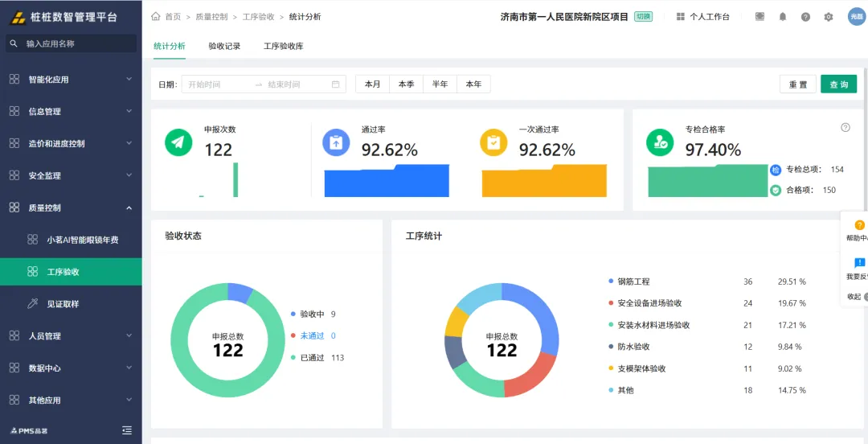Switch to 统计分析 tab
Screen dimensions: 868x444
pos(170,47)
